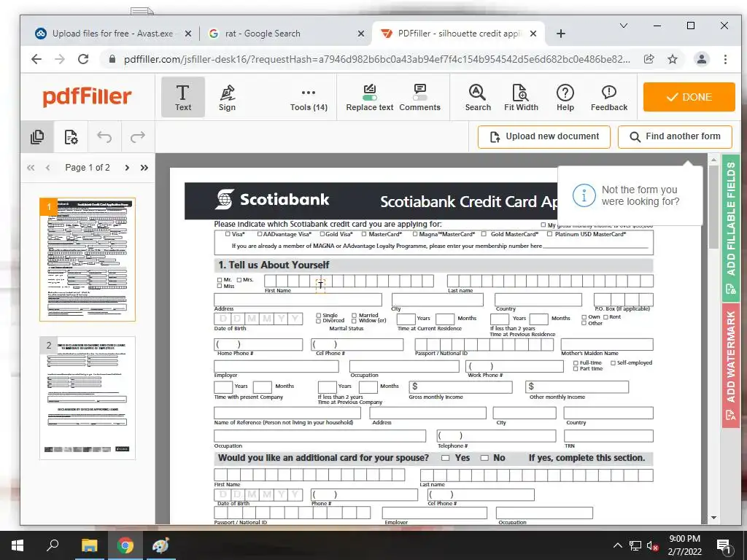Click the Employer input field
This screenshot has height=560, width=747.
[x=276, y=366]
